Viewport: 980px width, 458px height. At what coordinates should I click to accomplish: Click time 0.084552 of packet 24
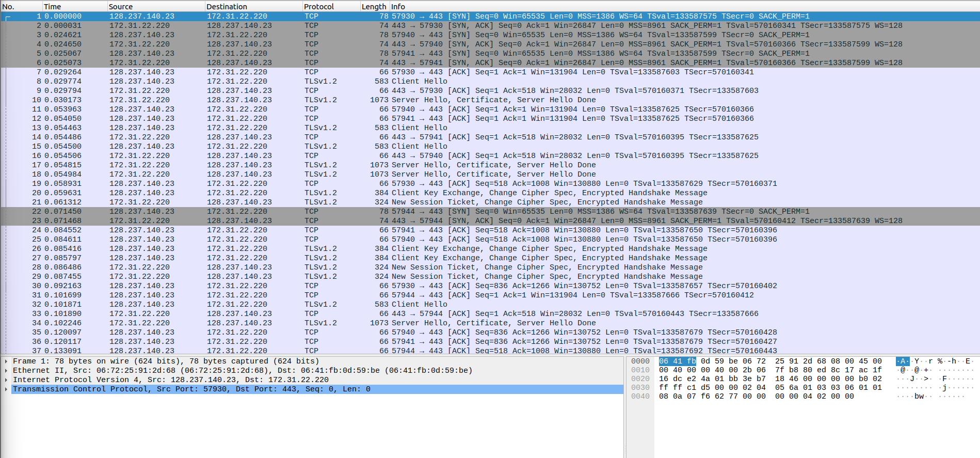click(x=63, y=230)
